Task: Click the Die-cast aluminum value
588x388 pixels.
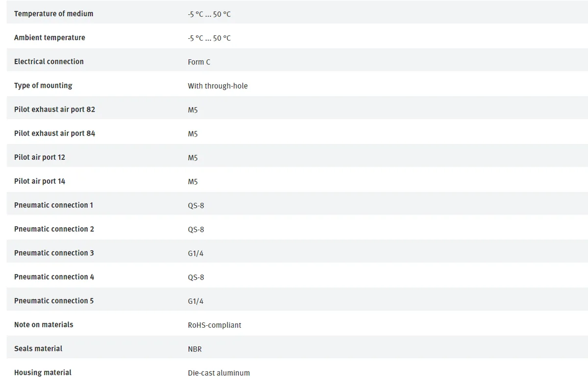Action: click(x=219, y=373)
